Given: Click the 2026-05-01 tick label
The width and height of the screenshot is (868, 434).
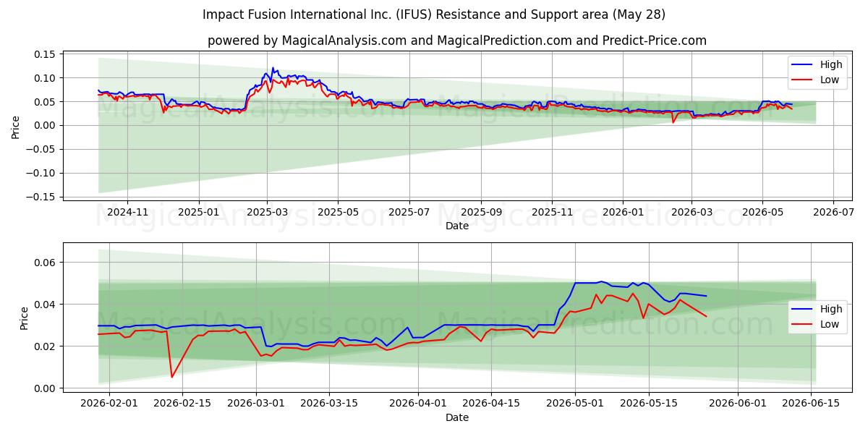Looking at the screenshot, I should tap(575, 404).
